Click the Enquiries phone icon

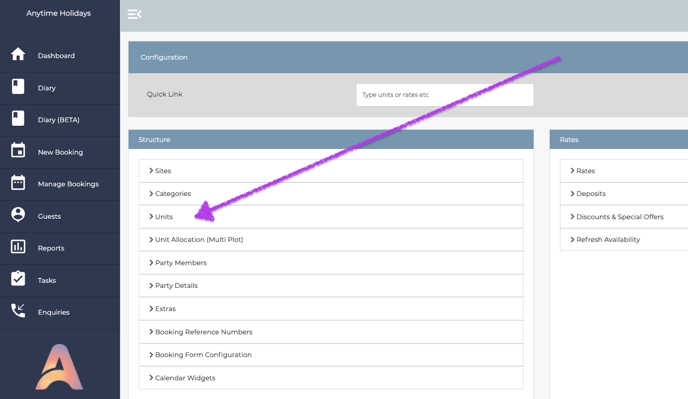18,311
